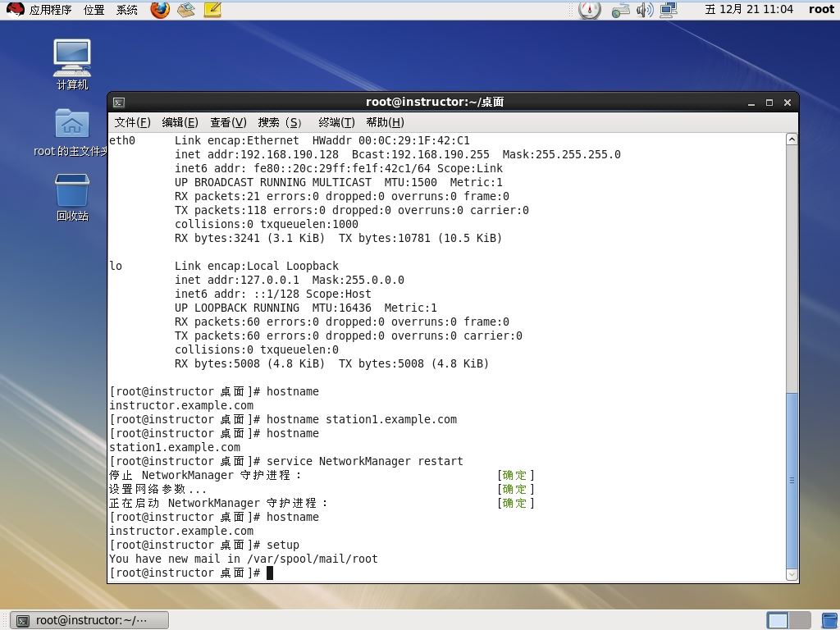Click the inet addr:127.0.0.1 text
This screenshot has height=630, width=840.
click(x=237, y=280)
